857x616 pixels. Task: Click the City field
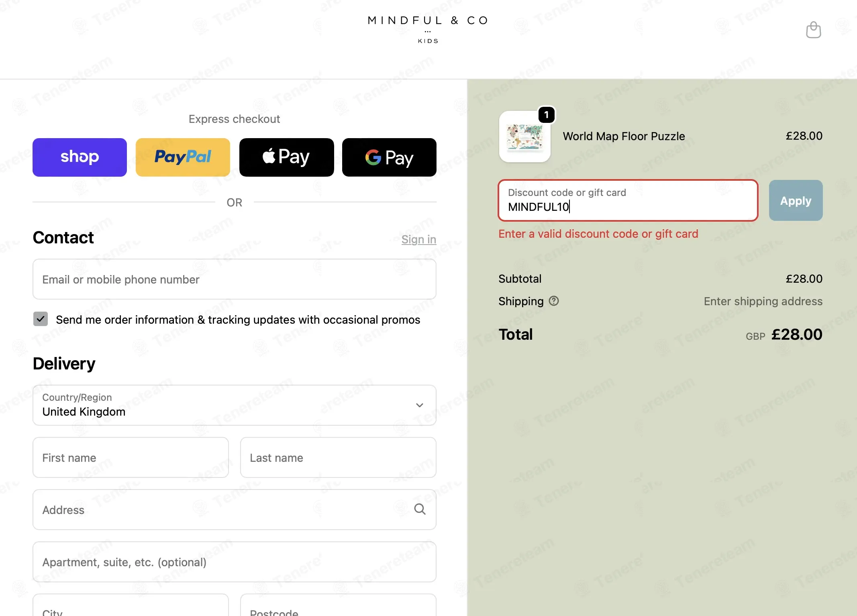[x=131, y=605]
